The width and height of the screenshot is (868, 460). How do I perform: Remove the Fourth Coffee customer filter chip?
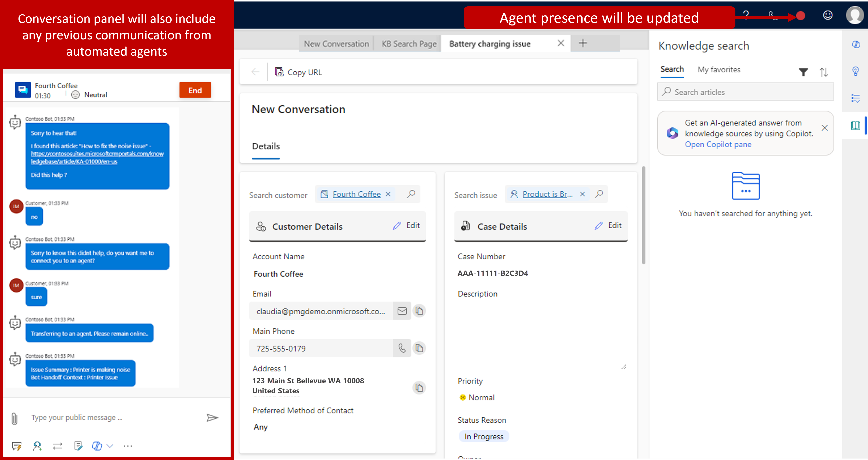coord(388,194)
